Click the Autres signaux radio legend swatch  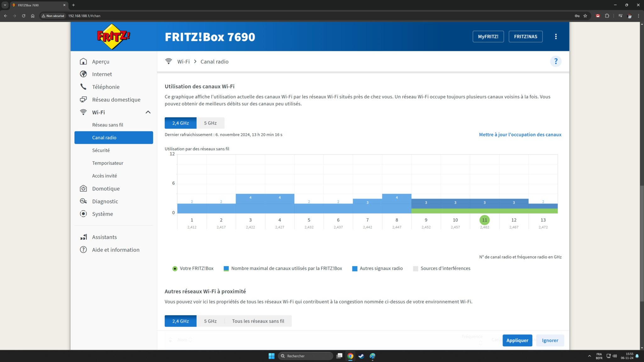point(355,269)
